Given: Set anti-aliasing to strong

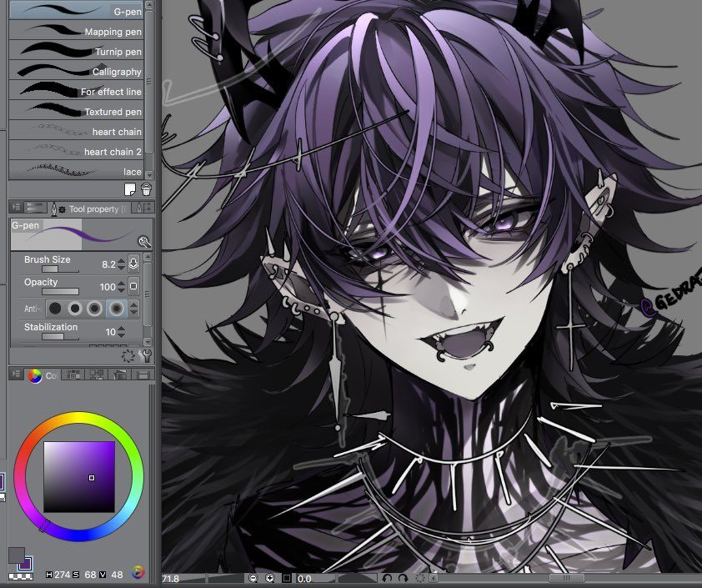Looking at the screenshot, I should tap(116, 308).
